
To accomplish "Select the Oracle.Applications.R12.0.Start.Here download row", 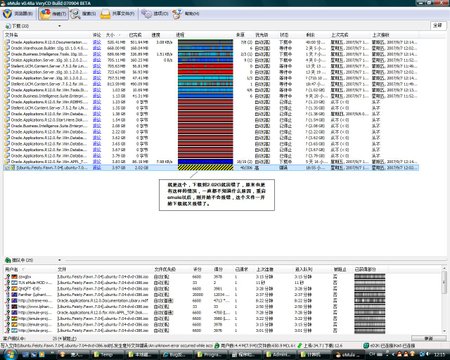I will [x=211, y=120].
